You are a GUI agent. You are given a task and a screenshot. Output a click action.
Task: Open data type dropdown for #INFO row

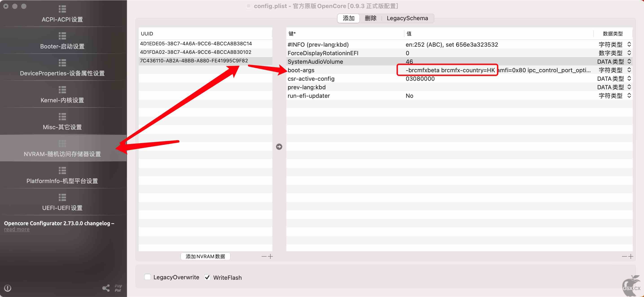click(629, 44)
